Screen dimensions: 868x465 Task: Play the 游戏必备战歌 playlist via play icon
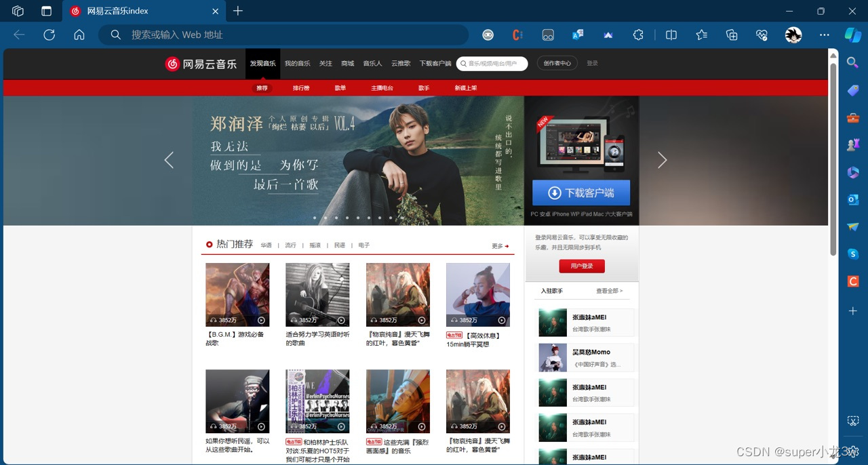(261, 320)
